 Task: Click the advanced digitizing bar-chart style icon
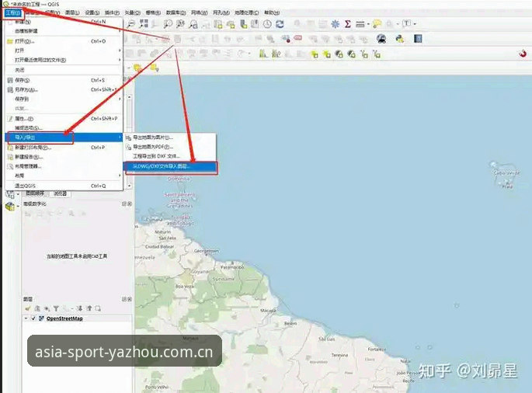click(x=263, y=54)
